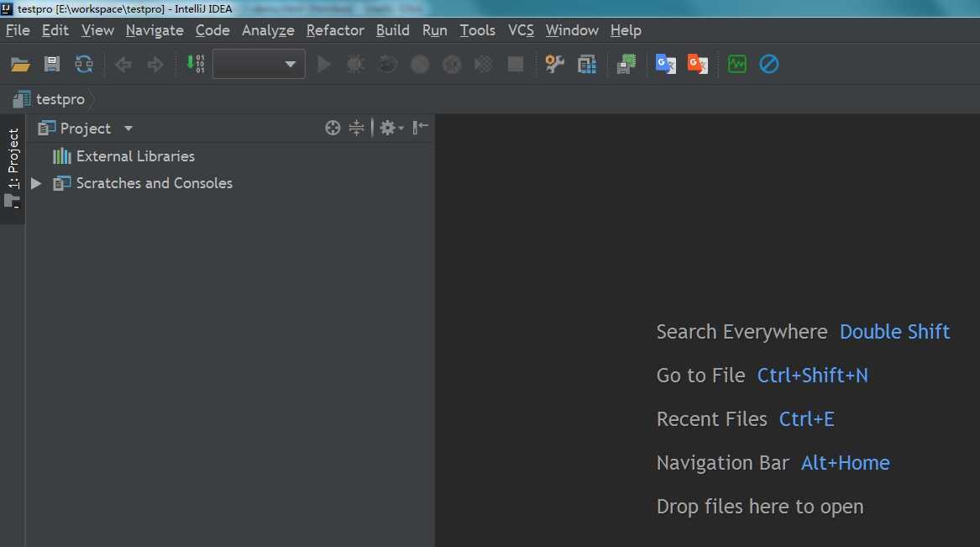Screen dimensions: 980x547
Task: Open Settings via the wrench icon
Action: tap(554, 64)
